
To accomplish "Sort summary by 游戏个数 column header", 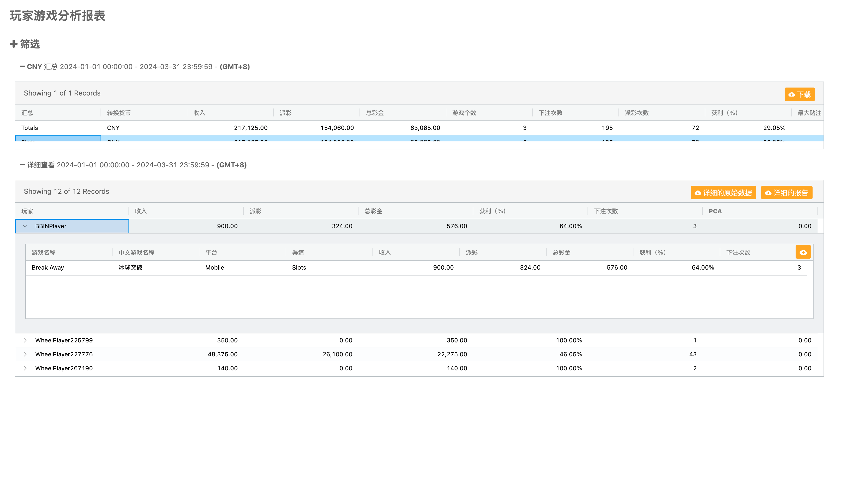I will click(x=464, y=113).
